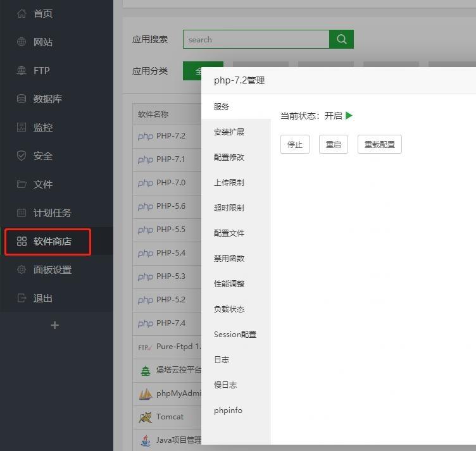Click the calendar icon for 计划任务

[x=22, y=213]
